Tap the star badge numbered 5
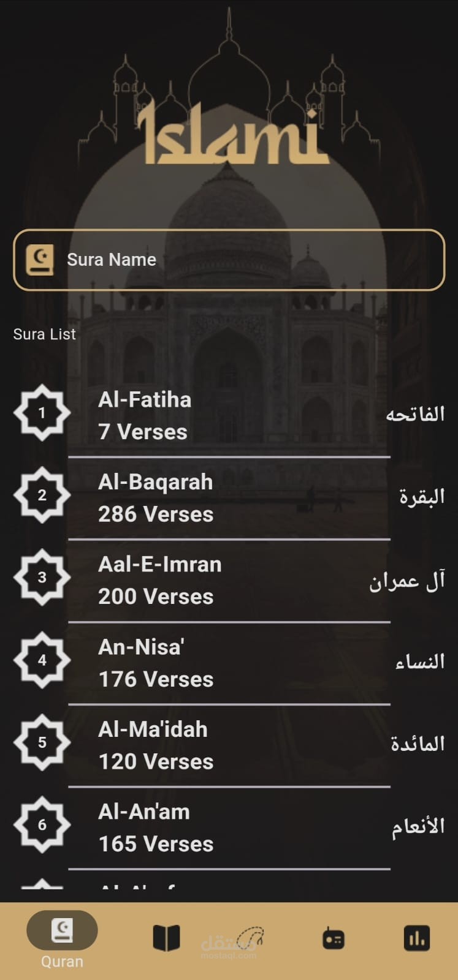This screenshot has height=980, width=458. coord(42,742)
